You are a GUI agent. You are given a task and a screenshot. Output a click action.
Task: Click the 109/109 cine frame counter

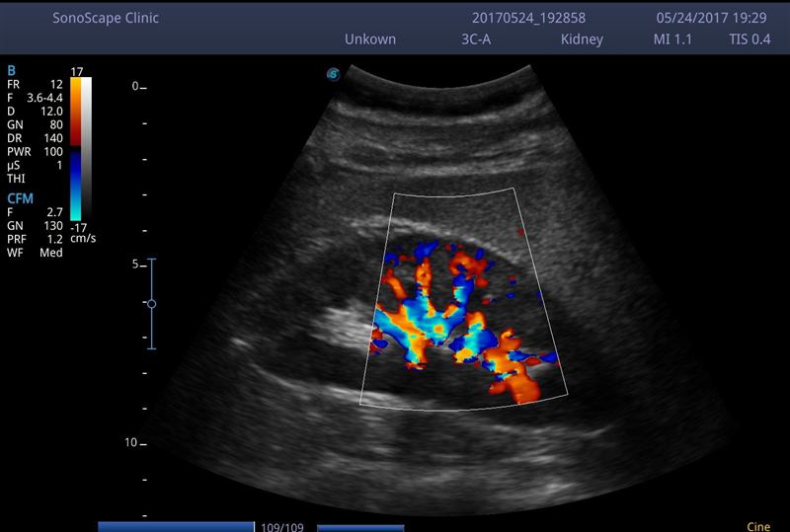pyautogui.click(x=282, y=527)
